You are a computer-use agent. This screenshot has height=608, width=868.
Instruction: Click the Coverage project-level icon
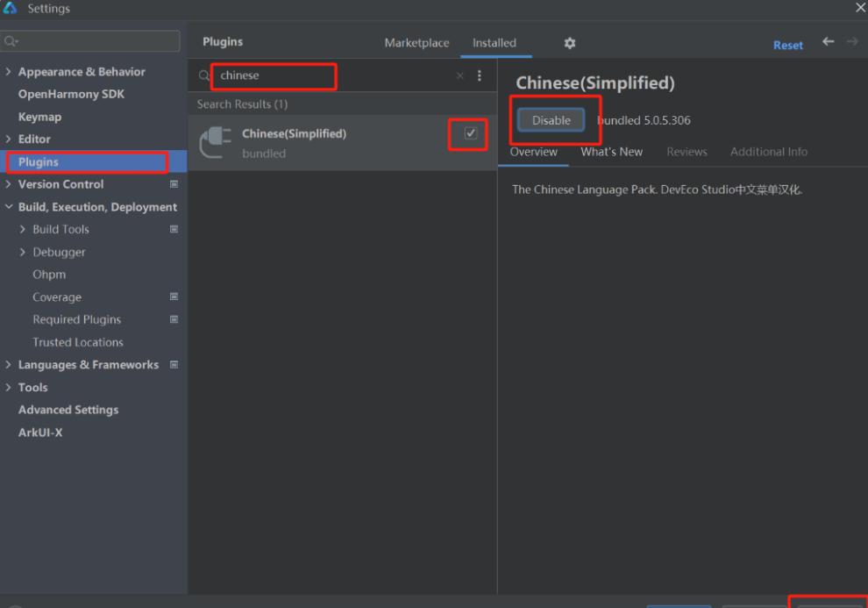click(x=174, y=297)
